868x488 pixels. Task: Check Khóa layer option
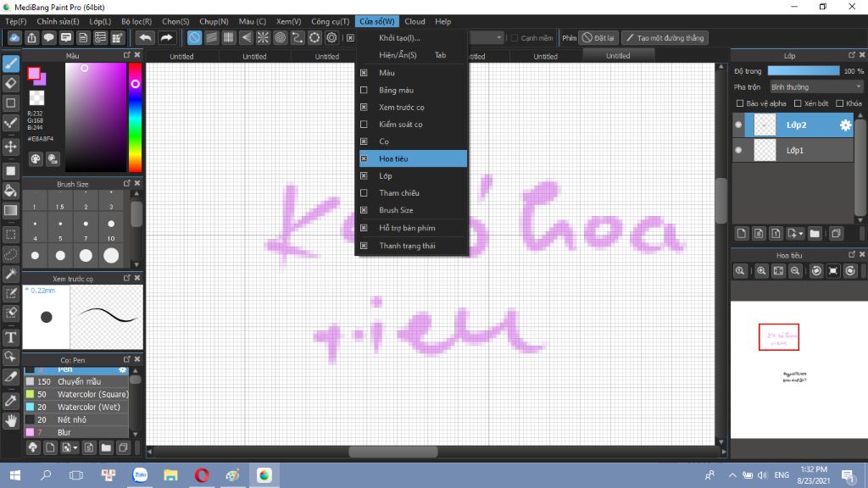[x=840, y=103]
